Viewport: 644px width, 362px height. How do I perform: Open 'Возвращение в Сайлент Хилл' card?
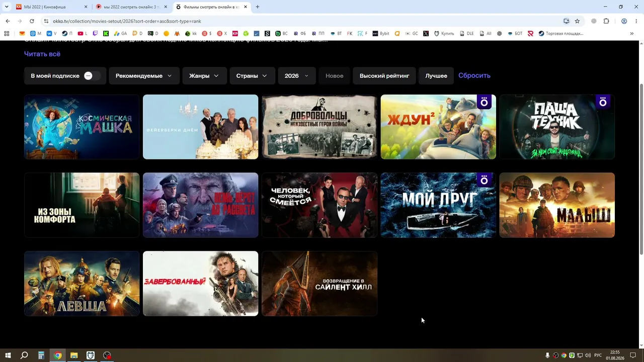click(319, 284)
